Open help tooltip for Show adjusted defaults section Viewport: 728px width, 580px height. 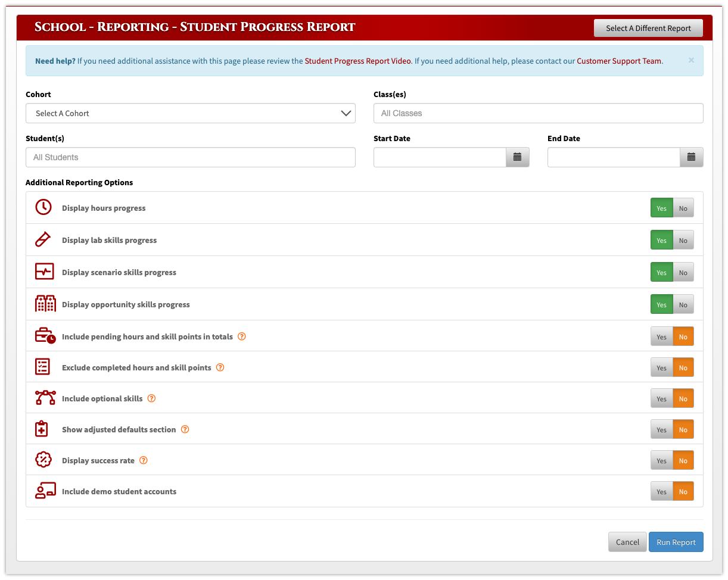[x=185, y=429]
